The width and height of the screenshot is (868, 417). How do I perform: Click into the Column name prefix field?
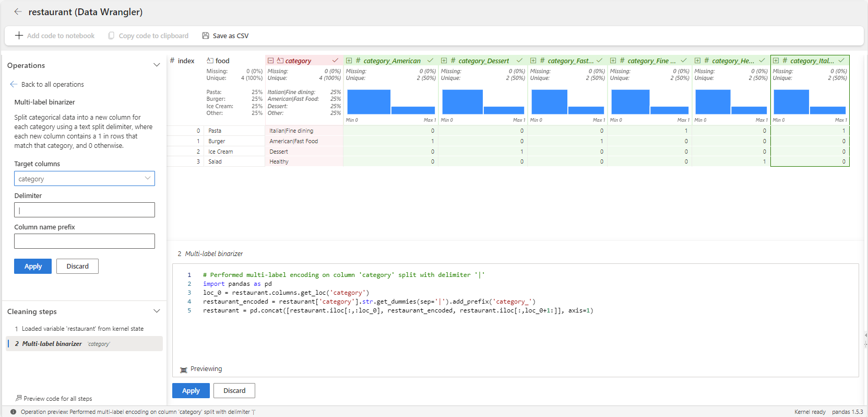point(85,241)
